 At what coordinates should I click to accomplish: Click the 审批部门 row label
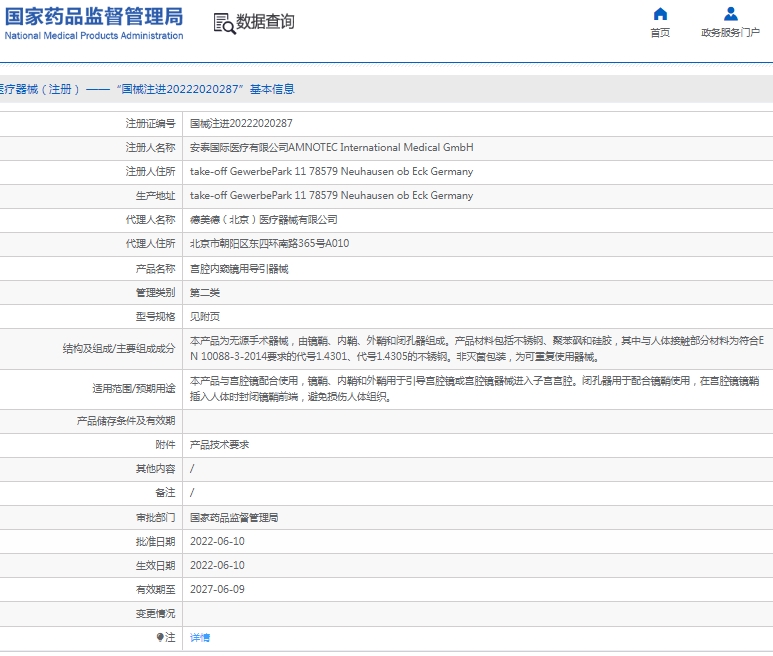click(155, 518)
